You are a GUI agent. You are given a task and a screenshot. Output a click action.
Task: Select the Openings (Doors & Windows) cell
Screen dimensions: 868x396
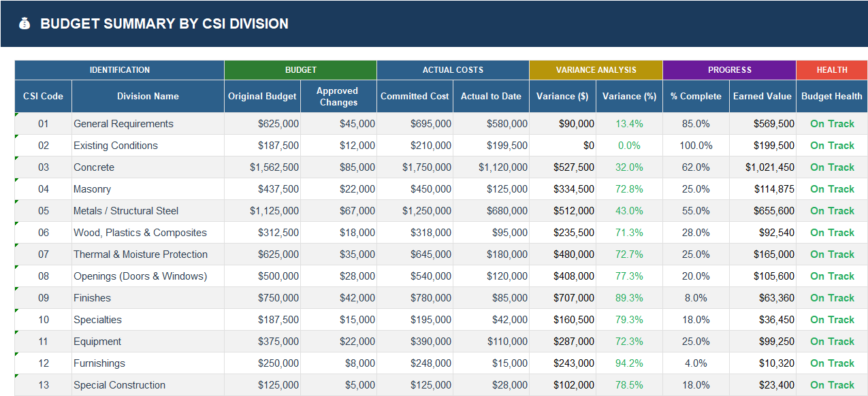click(148, 276)
